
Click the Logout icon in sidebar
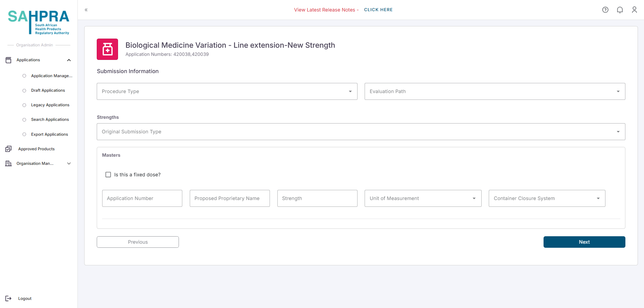point(8,298)
